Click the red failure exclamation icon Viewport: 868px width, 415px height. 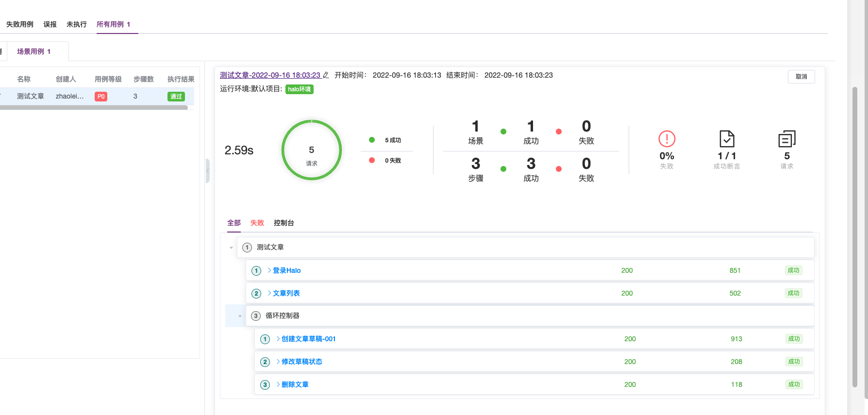(x=667, y=139)
